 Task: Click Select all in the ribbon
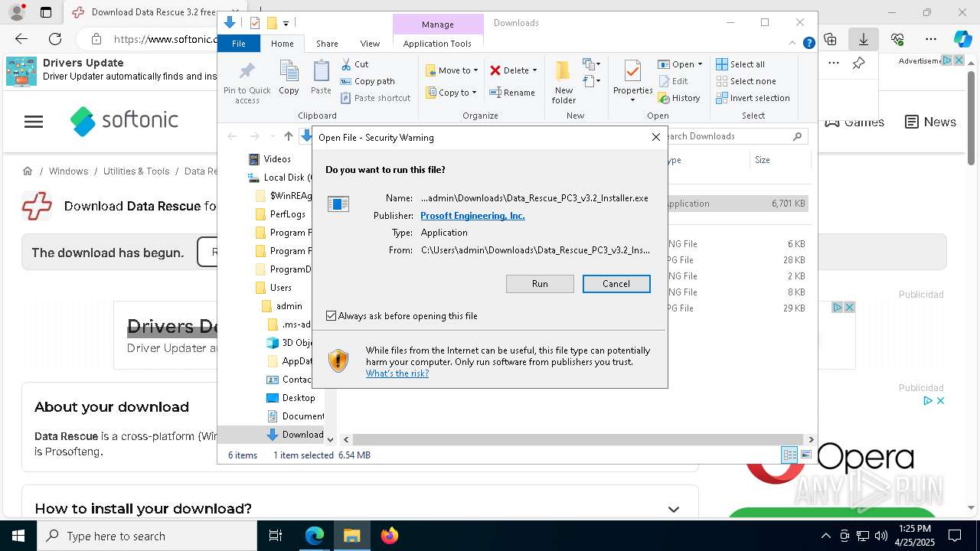[x=740, y=64]
